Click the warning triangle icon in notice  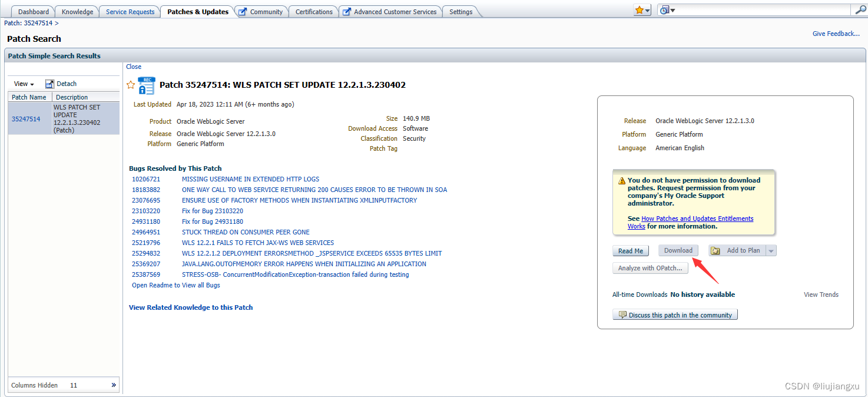(x=621, y=181)
